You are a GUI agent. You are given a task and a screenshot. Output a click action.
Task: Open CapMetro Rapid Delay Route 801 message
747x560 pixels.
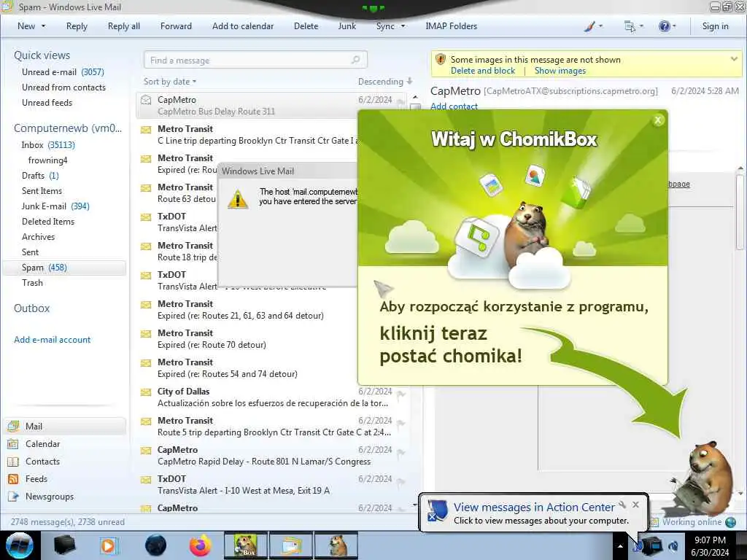[271, 455]
